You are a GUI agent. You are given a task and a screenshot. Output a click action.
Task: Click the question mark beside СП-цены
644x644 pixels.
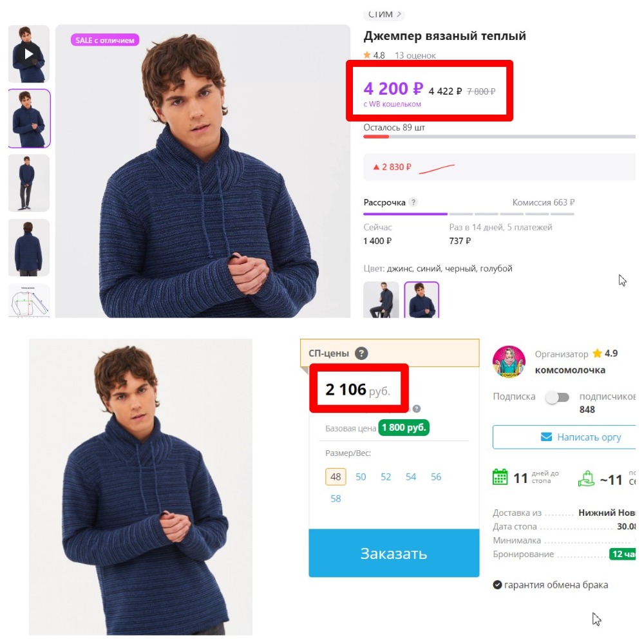tap(362, 353)
